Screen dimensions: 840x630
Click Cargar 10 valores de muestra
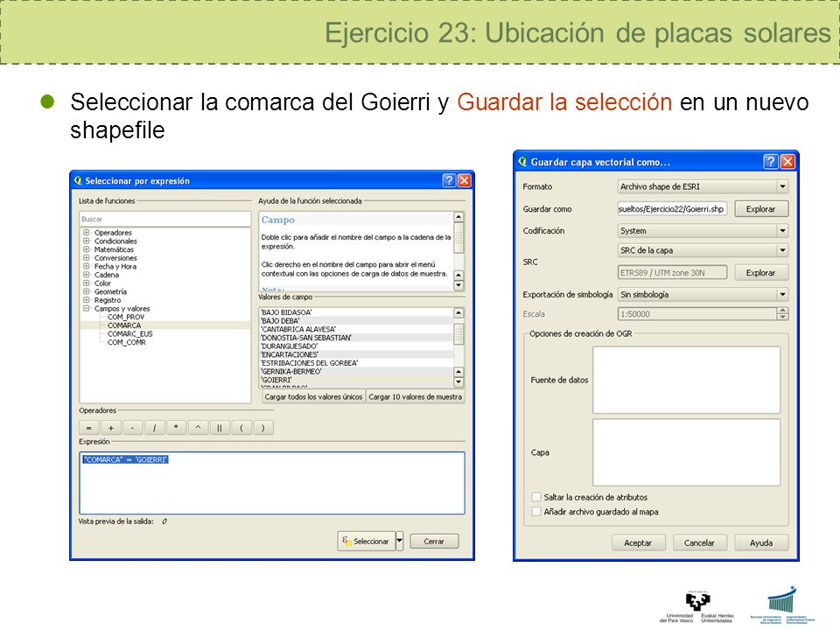click(415, 397)
